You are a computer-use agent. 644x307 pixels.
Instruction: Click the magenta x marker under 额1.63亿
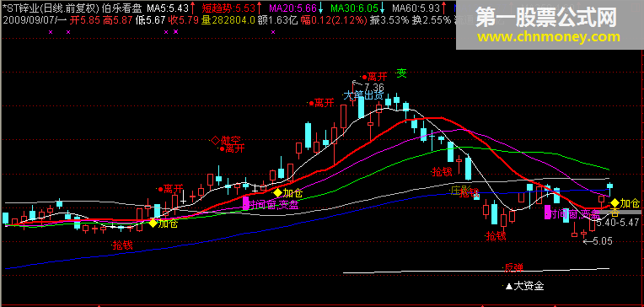[272, 32]
